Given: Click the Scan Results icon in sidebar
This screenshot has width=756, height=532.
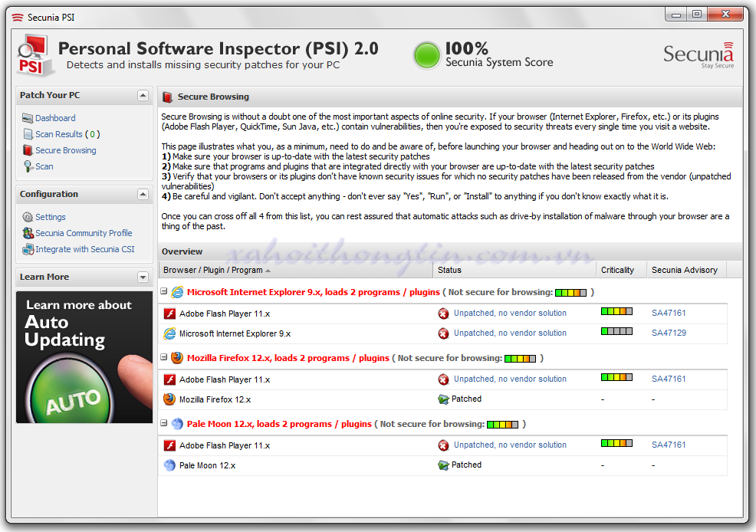Looking at the screenshot, I should tap(28, 134).
